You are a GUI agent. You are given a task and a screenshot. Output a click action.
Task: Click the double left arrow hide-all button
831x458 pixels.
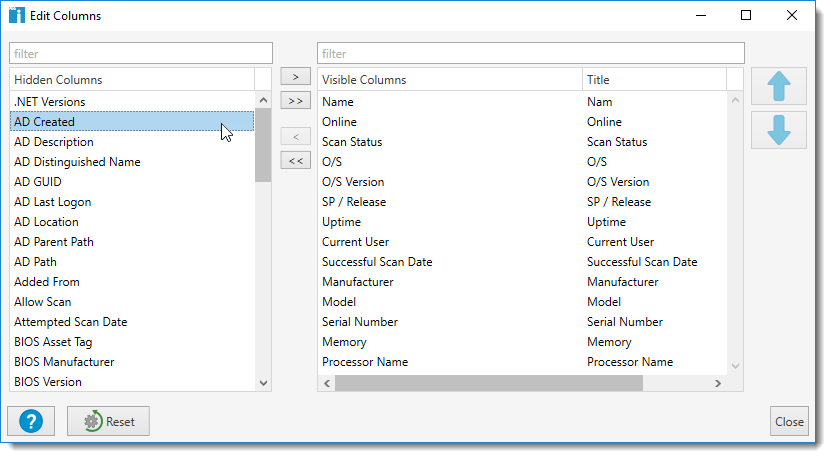pyautogui.click(x=295, y=160)
